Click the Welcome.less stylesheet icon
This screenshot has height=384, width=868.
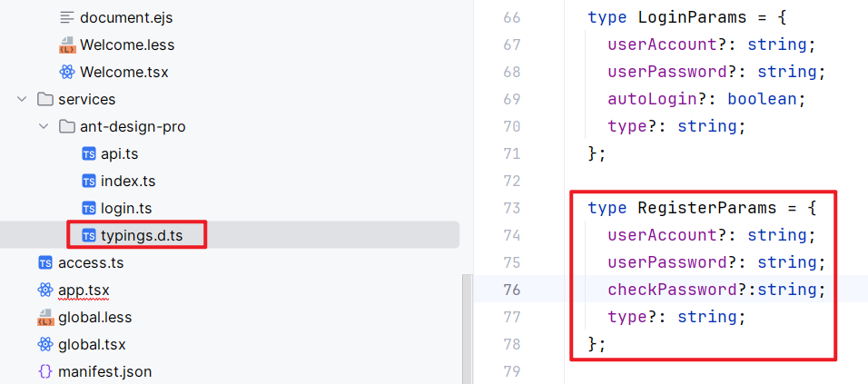point(66,44)
